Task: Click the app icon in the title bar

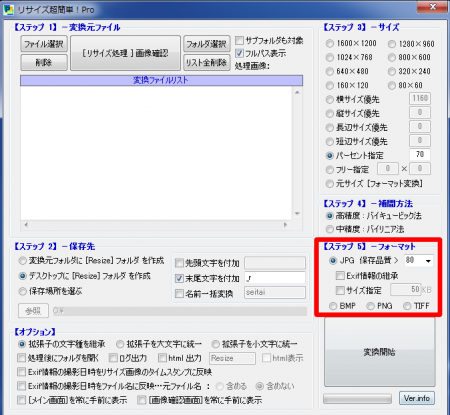Action: pos(9,9)
